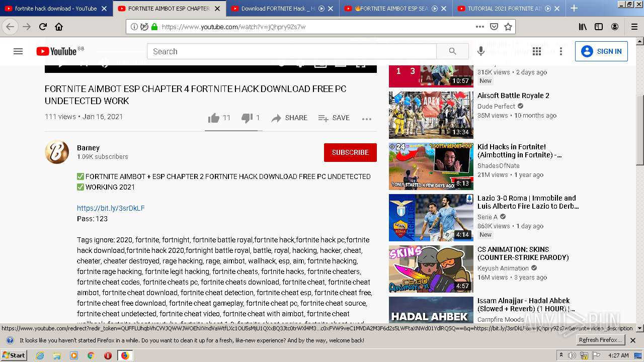Bookmark this page with the star icon

coord(508,27)
